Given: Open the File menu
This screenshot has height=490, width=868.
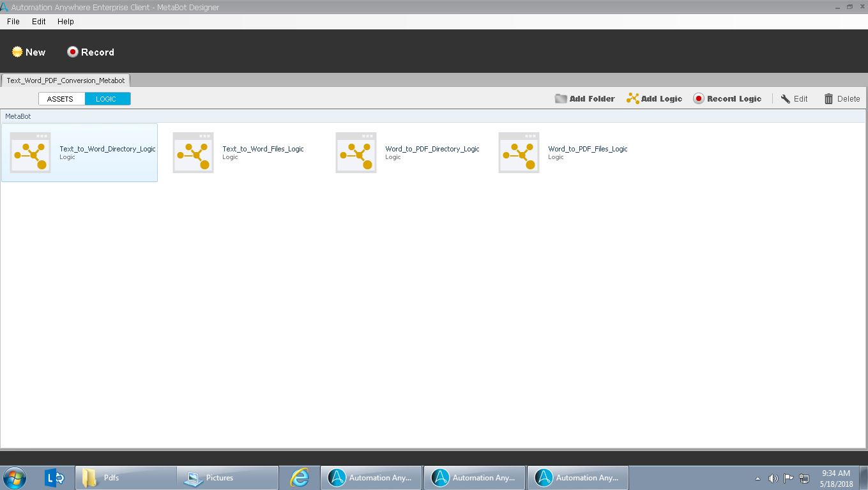Looking at the screenshot, I should coord(13,21).
